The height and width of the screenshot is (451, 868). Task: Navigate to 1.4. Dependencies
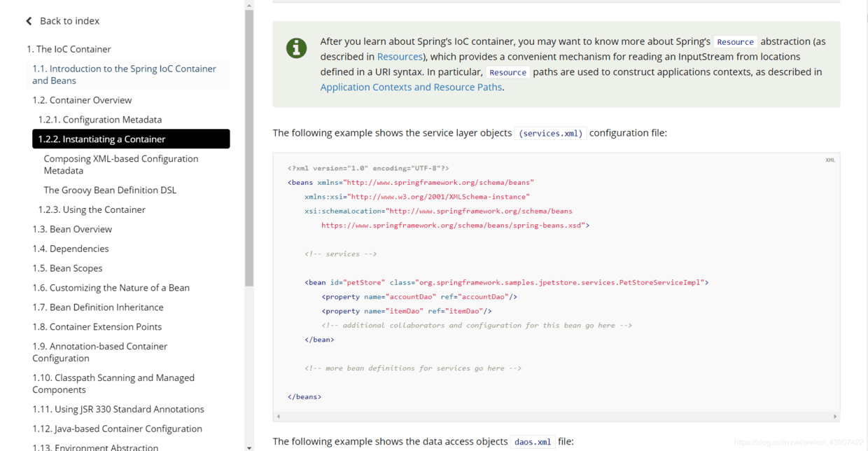71,249
